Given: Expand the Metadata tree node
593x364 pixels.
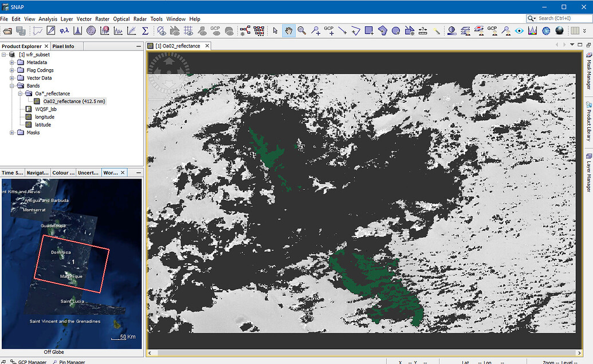Looking at the screenshot, I should (12, 62).
